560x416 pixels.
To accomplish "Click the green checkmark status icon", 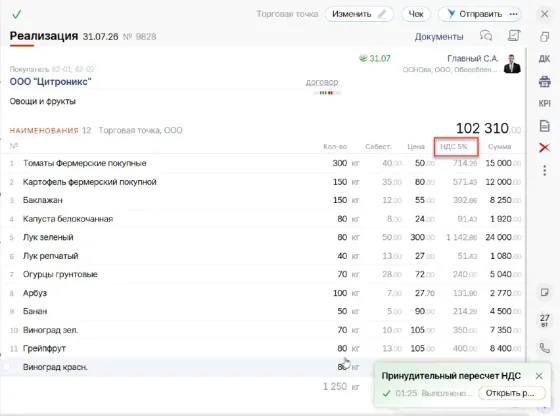I will coord(16,14).
